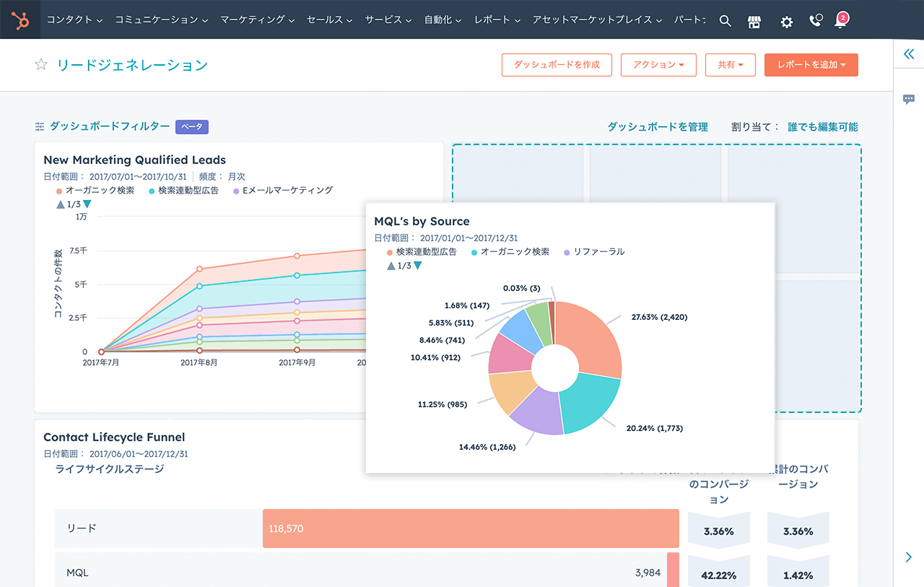Screen dimensions: 924x587
Task: Open the レポート menu
Action: (x=497, y=20)
